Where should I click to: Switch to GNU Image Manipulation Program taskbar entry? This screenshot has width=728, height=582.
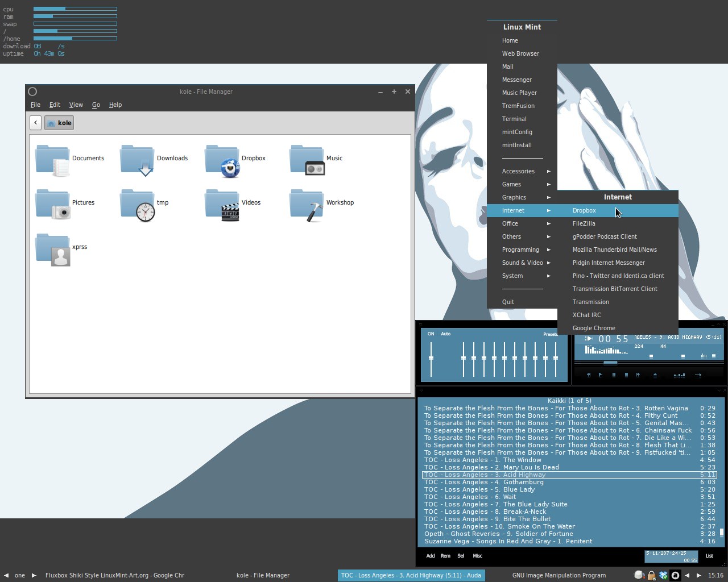click(559, 575)
